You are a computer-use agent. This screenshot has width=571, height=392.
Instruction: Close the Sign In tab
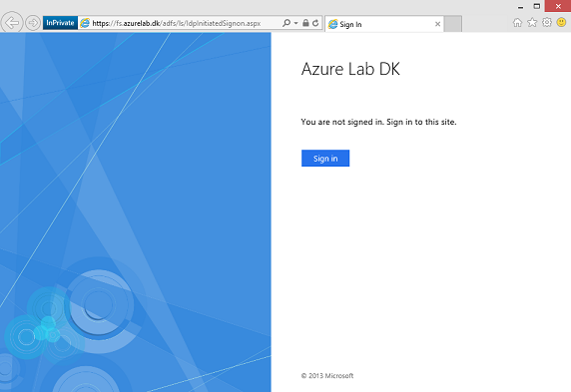(x=437, y=24)
